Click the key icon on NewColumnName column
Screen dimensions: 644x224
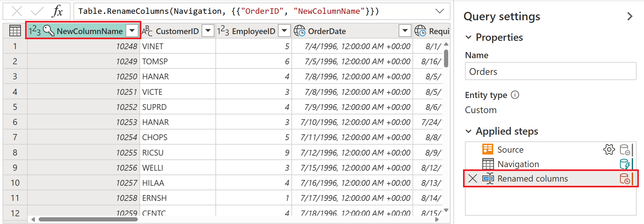coord(49,31)
